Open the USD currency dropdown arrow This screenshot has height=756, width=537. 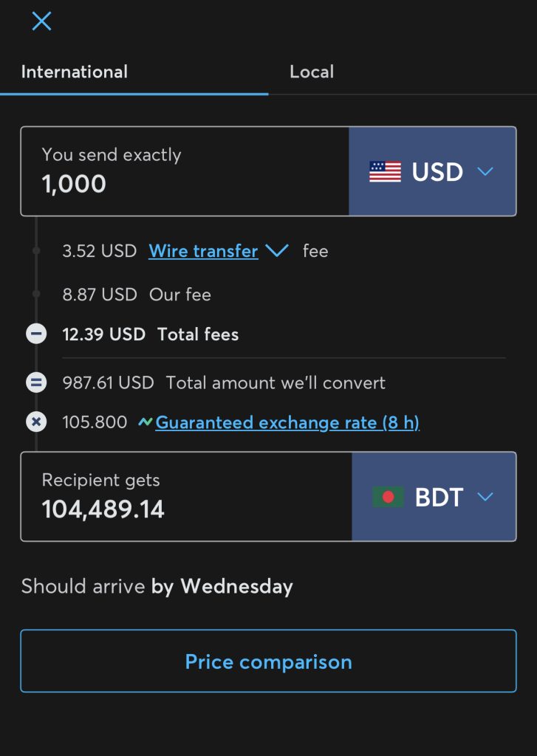(485, 172)
